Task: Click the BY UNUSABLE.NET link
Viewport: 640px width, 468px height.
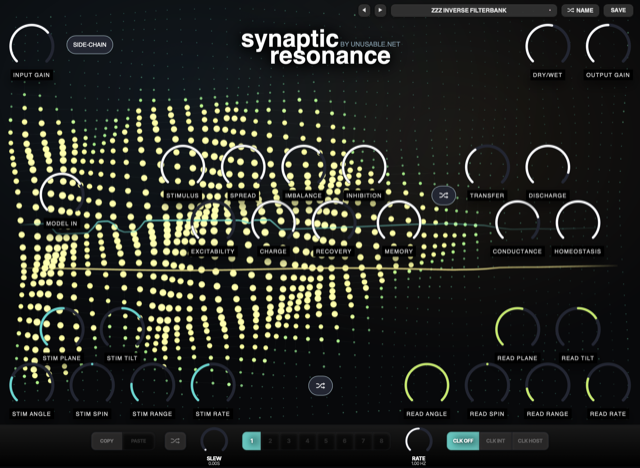Action: (370, 44)
